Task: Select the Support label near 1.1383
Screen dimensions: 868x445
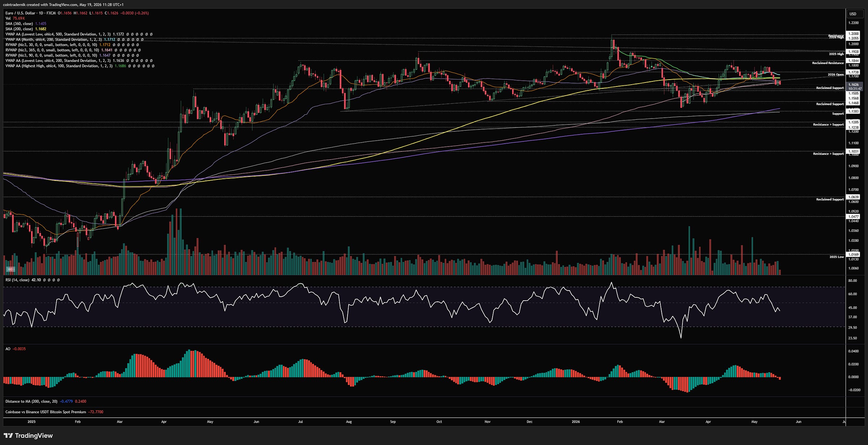Action: tap(838, 114)
